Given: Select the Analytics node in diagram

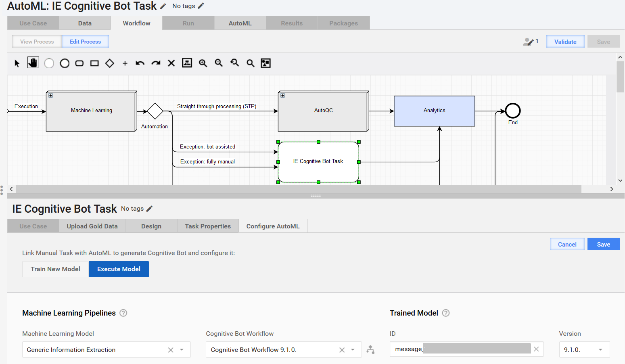Looking at the screenshot, I should [x=435, y=111].
